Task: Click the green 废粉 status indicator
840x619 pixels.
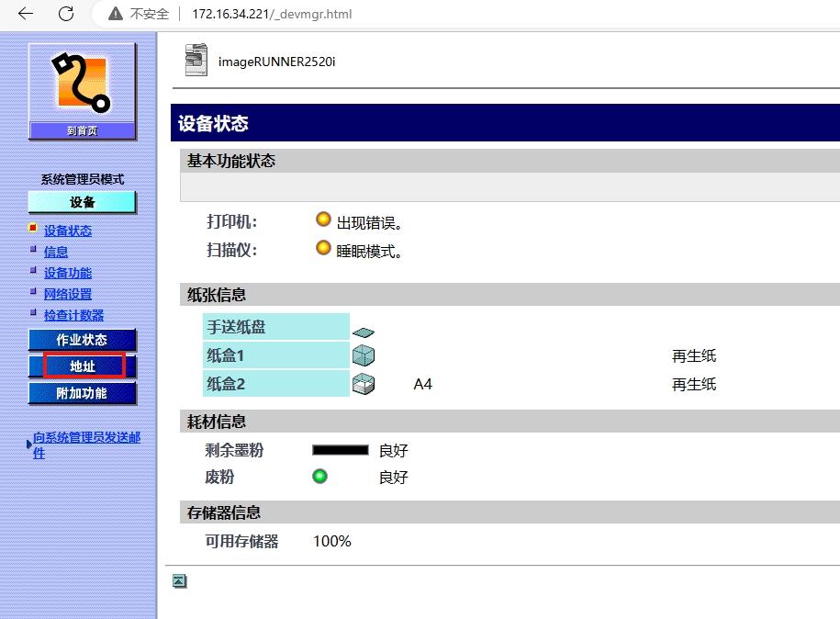Action: [x=319, y=476]
